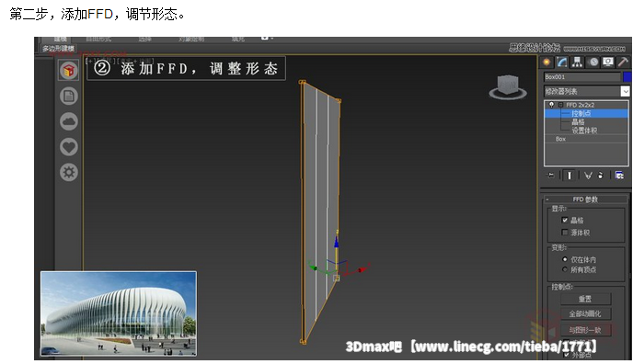This screenshot has height=364, width=633.
Task: Click the heart favorites sidebar icon
Action: point(69,147)
